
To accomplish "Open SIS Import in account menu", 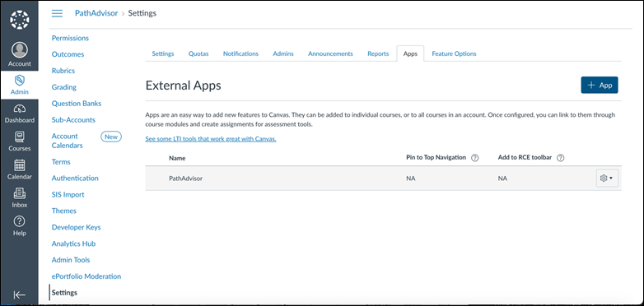I will (68, 195).
